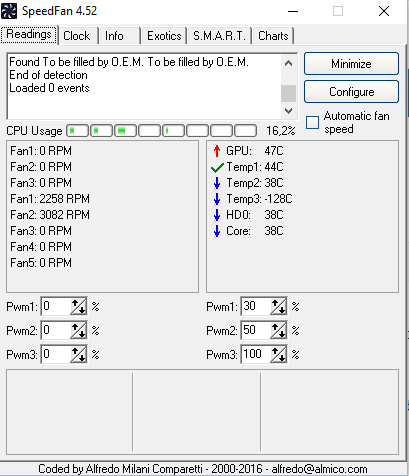The width and height of the screenshot is (409, 476).
Task: Click the blue down arrow beside HD0
Action: pyautogui.click(x=217, y=215)
